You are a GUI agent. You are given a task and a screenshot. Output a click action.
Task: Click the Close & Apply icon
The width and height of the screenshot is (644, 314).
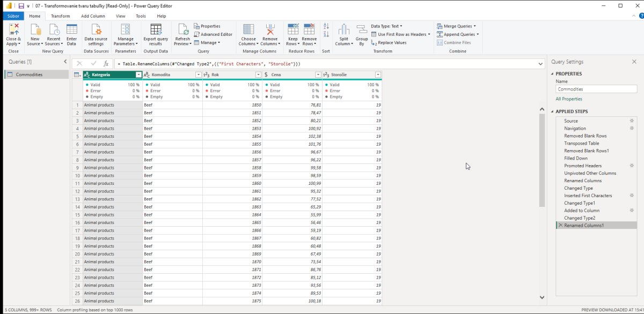(x=13, y=30)
